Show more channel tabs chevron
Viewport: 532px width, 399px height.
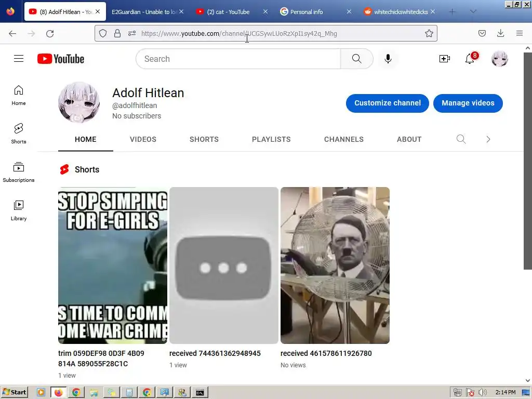[x=488, y=139]
